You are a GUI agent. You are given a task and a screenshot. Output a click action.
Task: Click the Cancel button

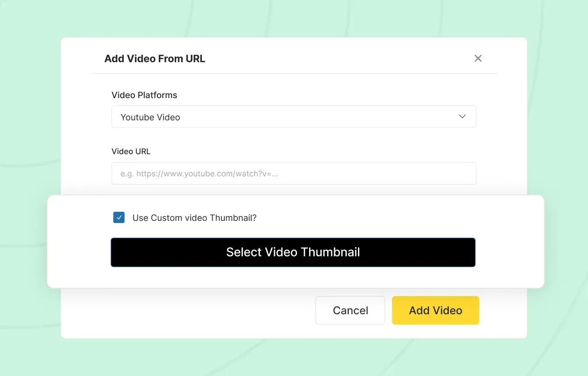pos(350,310)
